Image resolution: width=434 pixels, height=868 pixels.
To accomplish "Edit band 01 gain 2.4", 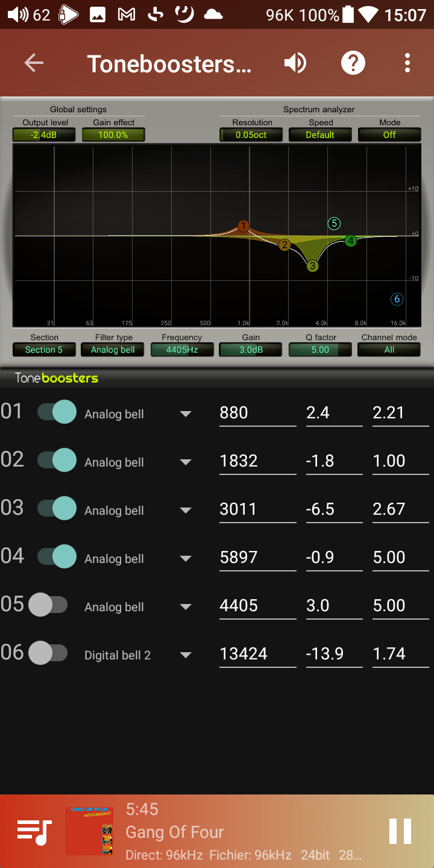I will coord(334,413).
